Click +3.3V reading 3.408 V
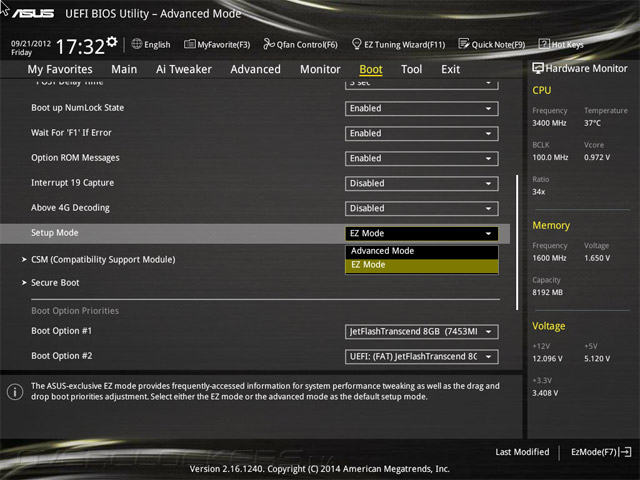 pos(545,393)
